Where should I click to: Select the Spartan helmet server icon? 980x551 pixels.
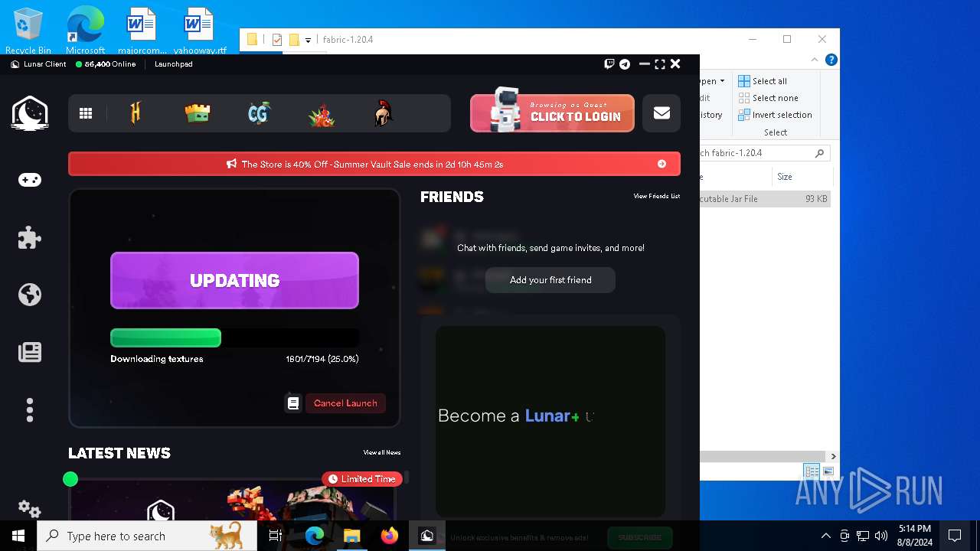(384, 113)
